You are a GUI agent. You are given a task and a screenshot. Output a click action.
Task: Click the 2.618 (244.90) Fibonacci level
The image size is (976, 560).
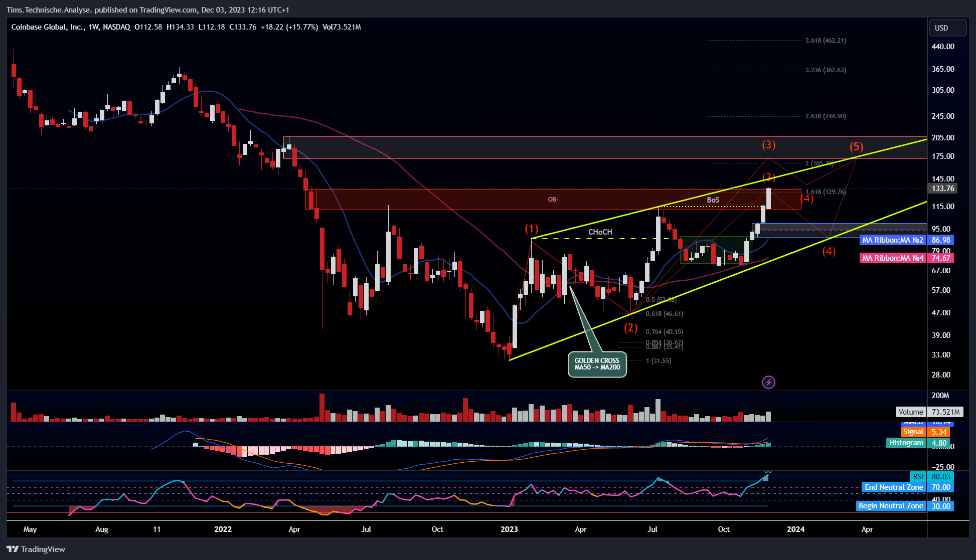click(826, 116)
